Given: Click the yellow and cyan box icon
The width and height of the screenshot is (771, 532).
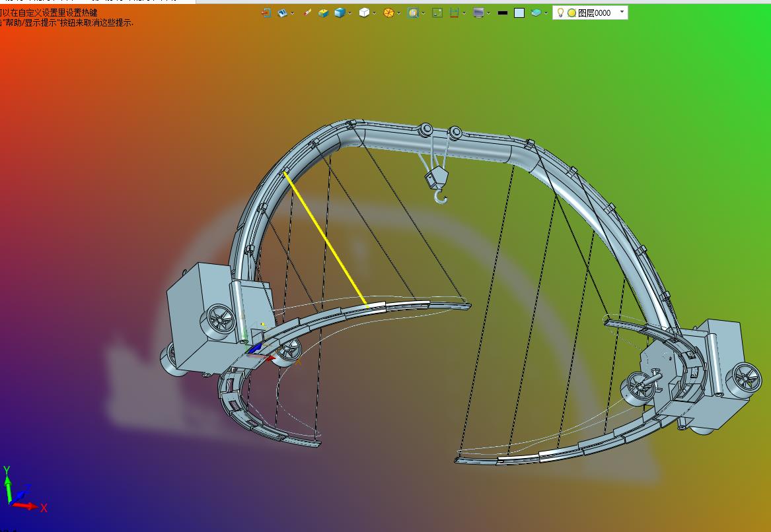Looking at the screenshot, I should [x=323, y=13].
